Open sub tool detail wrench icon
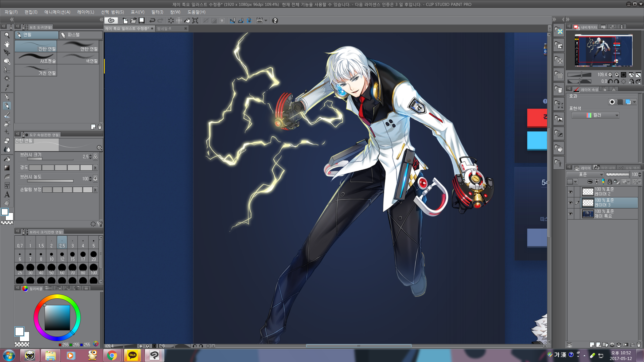The width and height of the screenshot is (644, 362). point(100,224)
